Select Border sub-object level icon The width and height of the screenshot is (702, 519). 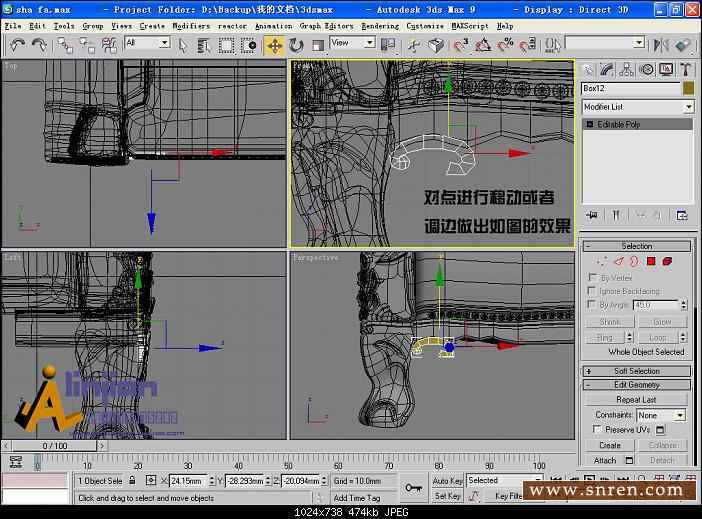[x=634, y=262]
